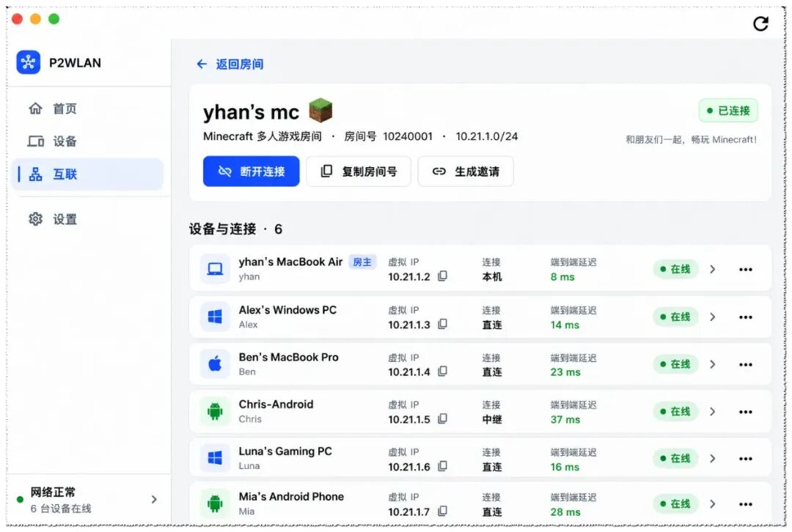
Task: Open more options for Ben's MacBook Pro
Action: [746, 365]
